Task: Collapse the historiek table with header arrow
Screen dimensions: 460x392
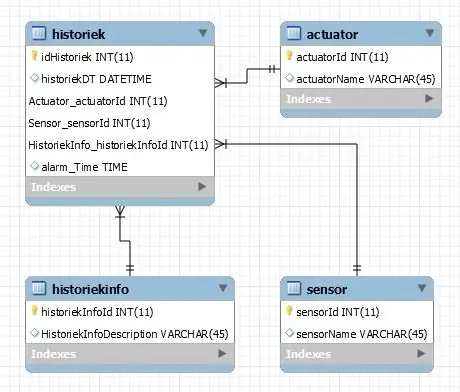Action: pos(203,33)
